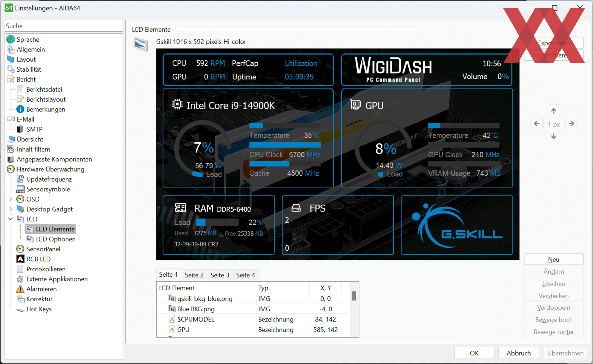This screenshot has height=364, width=593.
Task: Click the Verstecken button
Action: point(554,296)
